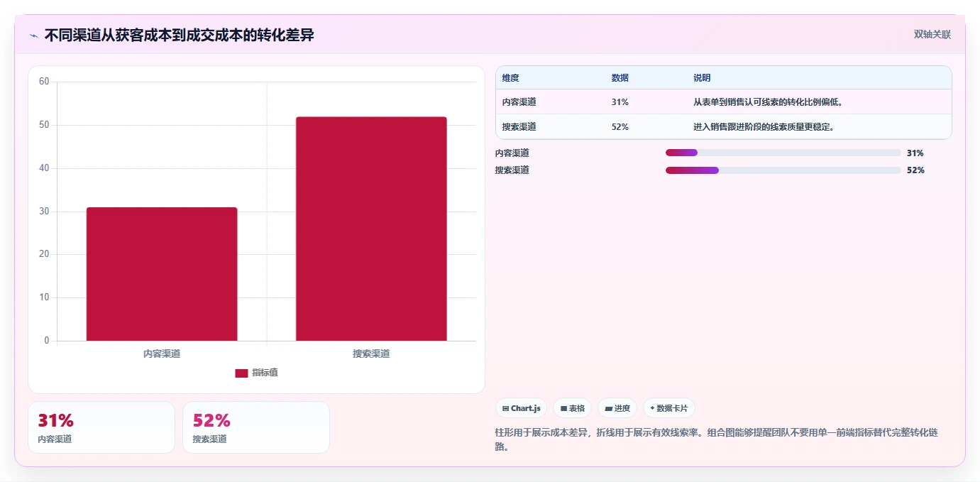Click the 60 y-axis tick label
The width and height of the screenshot is (980, 482).
click(x=44, y=82)
